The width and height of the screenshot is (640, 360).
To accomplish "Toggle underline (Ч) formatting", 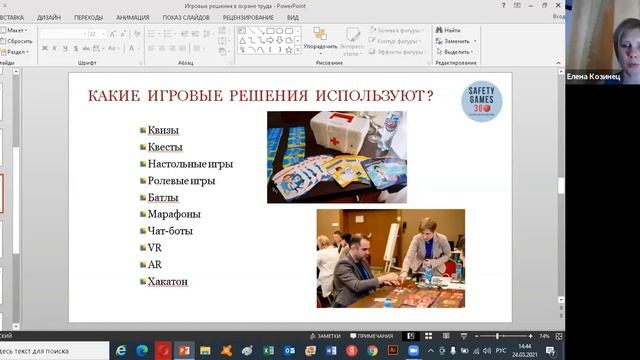I will [65, 49].
